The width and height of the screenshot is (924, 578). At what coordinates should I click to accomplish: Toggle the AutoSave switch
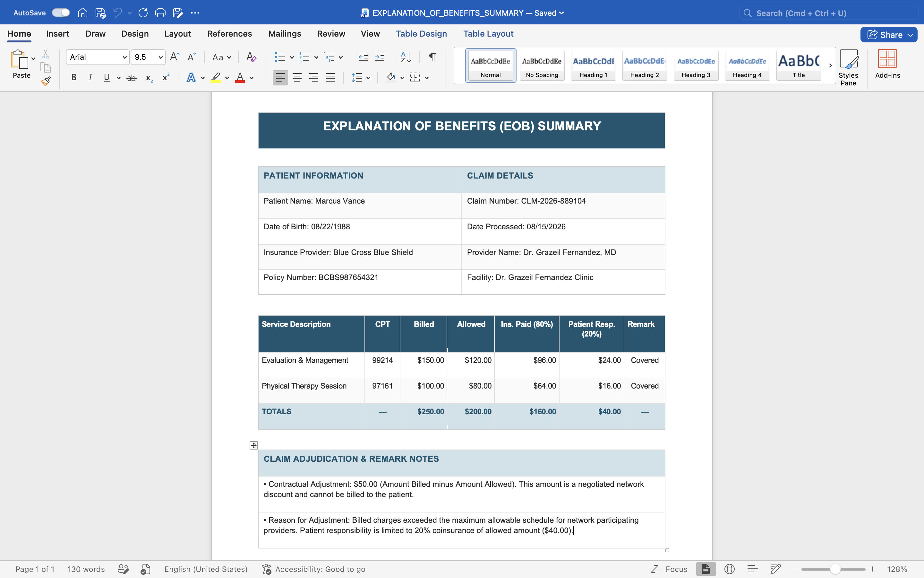click(61, 13)
